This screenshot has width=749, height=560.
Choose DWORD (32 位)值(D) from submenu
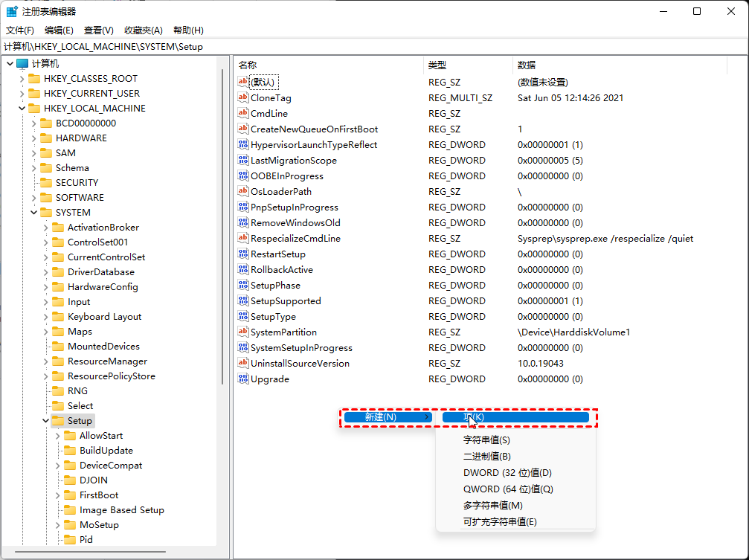(507, 473)
